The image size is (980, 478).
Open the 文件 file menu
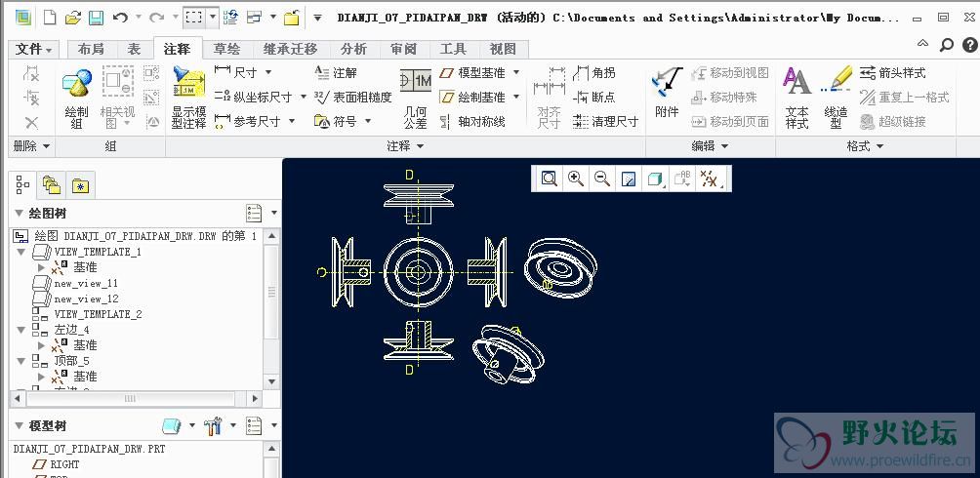[x=33, y=49]
